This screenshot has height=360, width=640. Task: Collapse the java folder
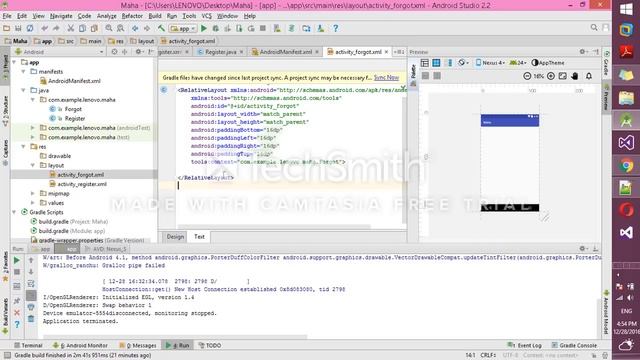pos(23,90)
